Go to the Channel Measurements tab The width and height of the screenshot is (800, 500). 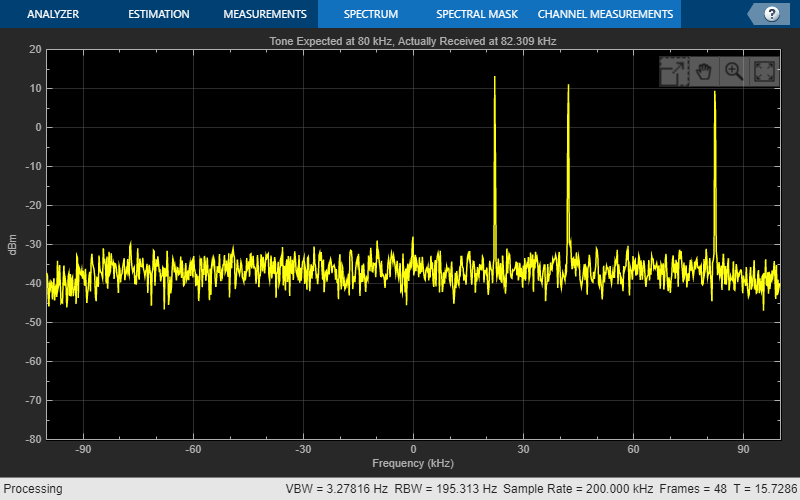click(605, 14)
